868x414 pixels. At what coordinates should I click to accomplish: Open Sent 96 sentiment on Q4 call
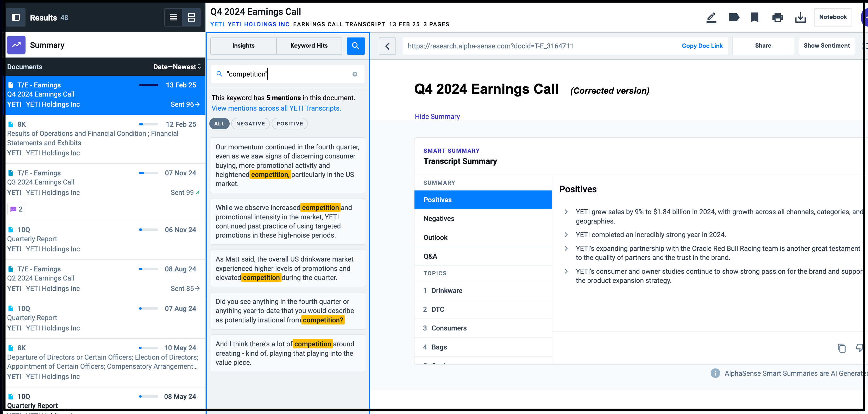(185, 104)
